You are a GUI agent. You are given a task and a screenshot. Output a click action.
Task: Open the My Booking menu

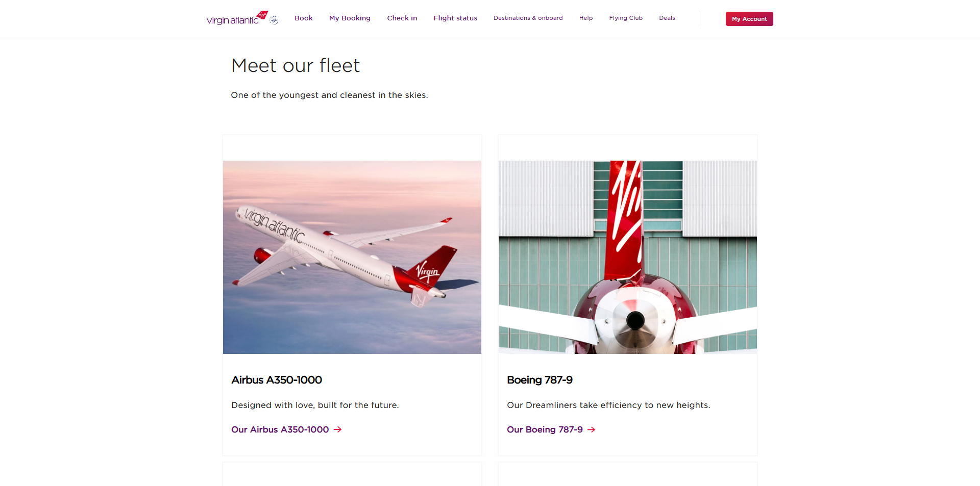point(350,18)
